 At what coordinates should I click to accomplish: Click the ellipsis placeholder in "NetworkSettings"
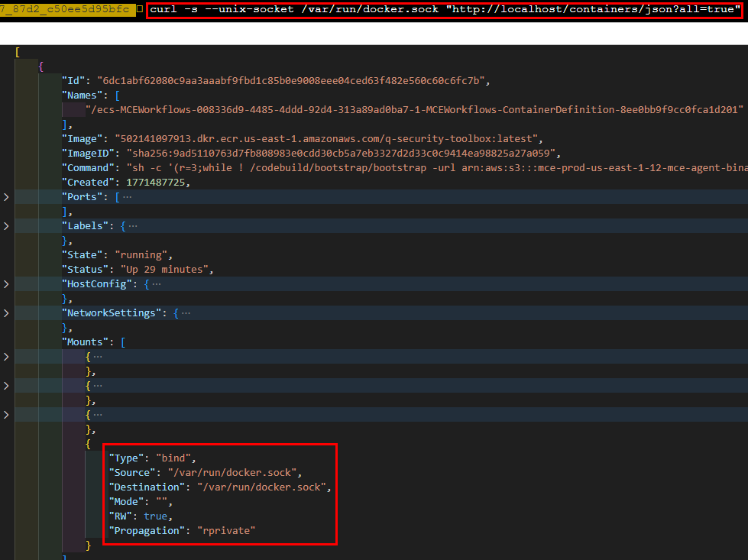(186, 313)
